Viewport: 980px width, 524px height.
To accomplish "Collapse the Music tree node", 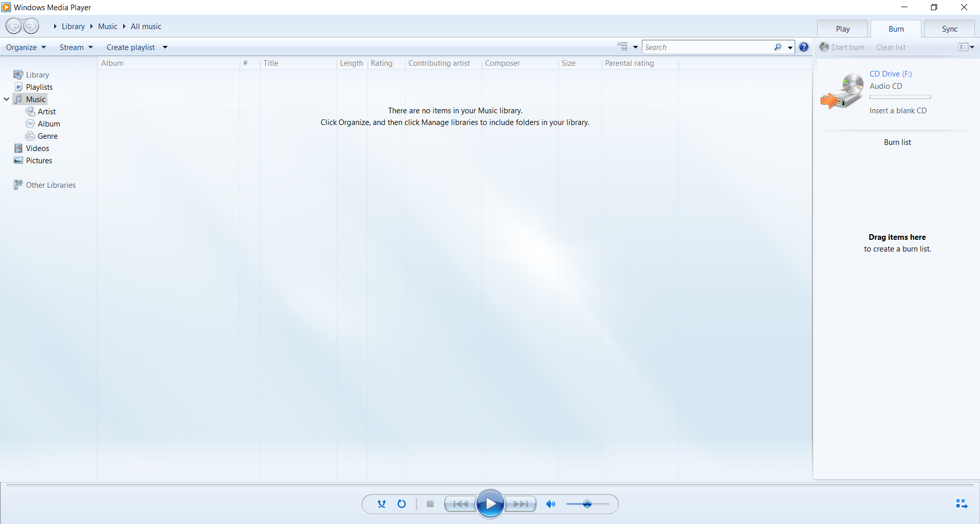I will tap(7, 99).
